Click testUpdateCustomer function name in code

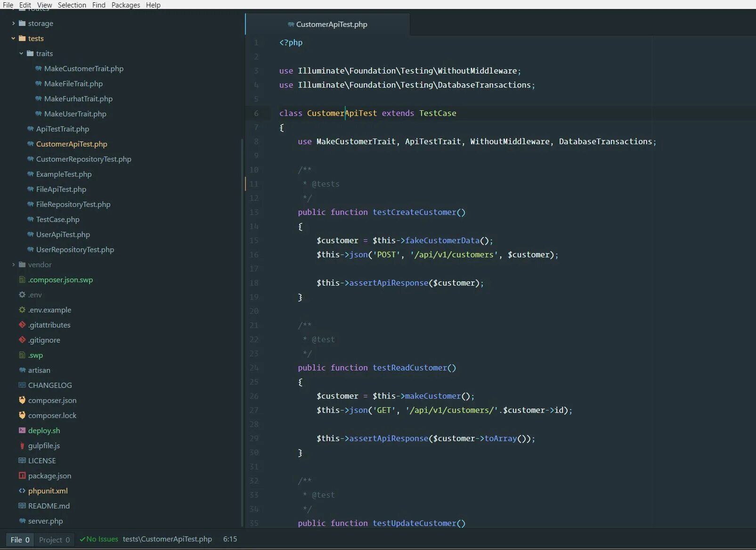pyautogui.click(x=415, y=523)
